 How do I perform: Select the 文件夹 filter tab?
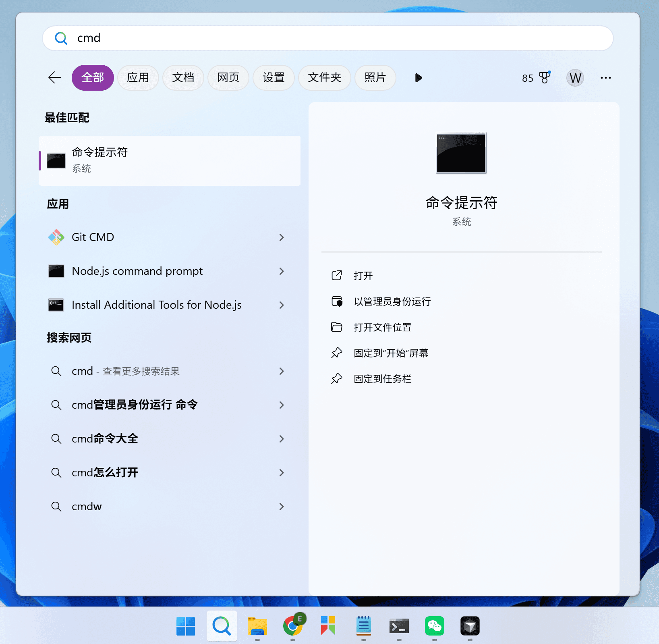click(x=324, y=77)
